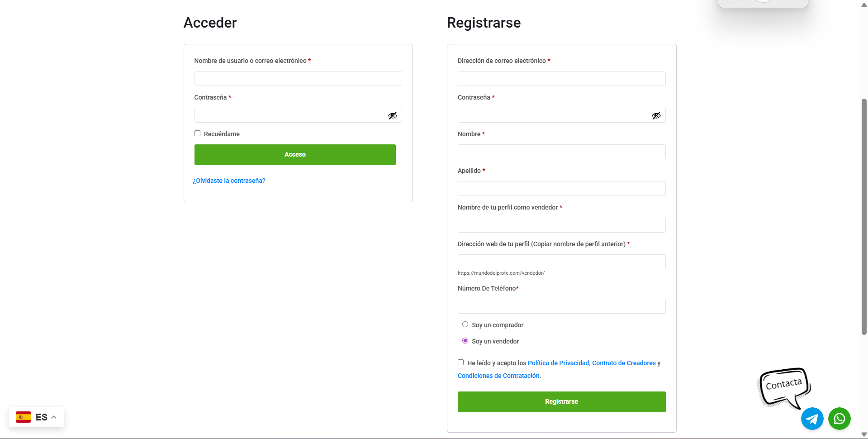
Task: Click the Spanish flag icon
Action: click(23, 417)
